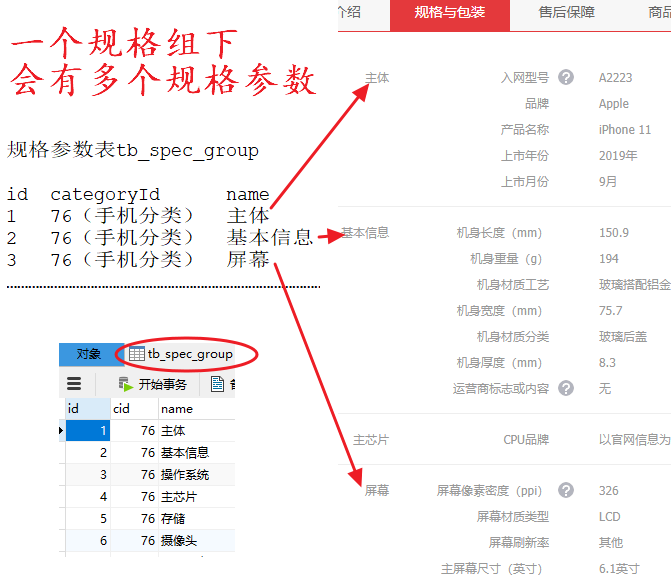Viewport: 671px width, 580px height.
Task: Click the help icon beside 运营商标志或内容
Action: tap(566, 388)
